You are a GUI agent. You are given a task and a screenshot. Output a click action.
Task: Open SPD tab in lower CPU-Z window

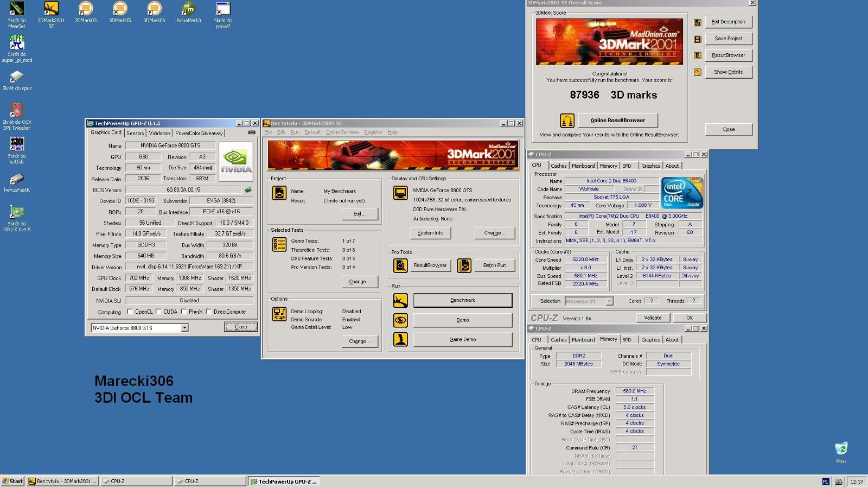[627, 340]
